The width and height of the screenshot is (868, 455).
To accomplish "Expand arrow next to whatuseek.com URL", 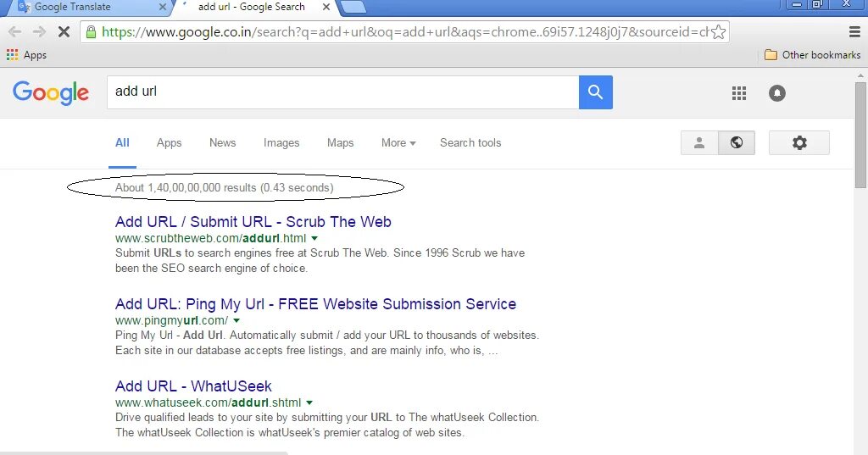I will tap(309, 402).
